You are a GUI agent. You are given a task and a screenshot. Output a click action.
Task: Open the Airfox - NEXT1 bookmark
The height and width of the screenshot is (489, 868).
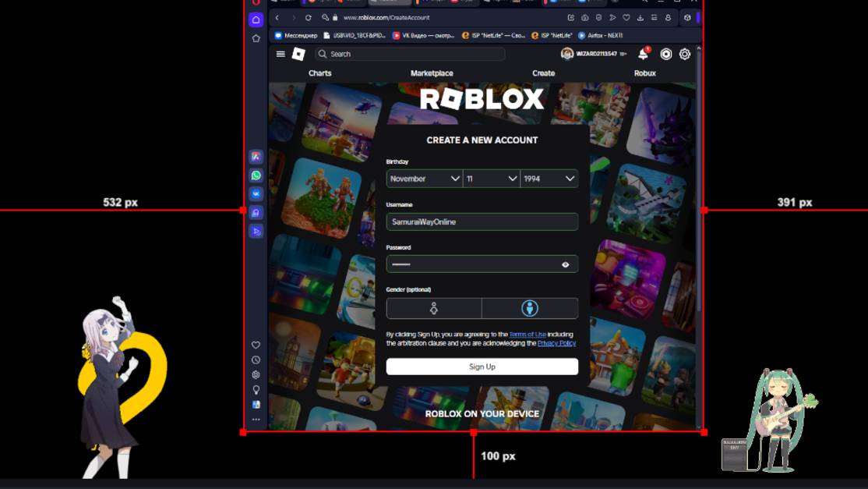point(601,35)
